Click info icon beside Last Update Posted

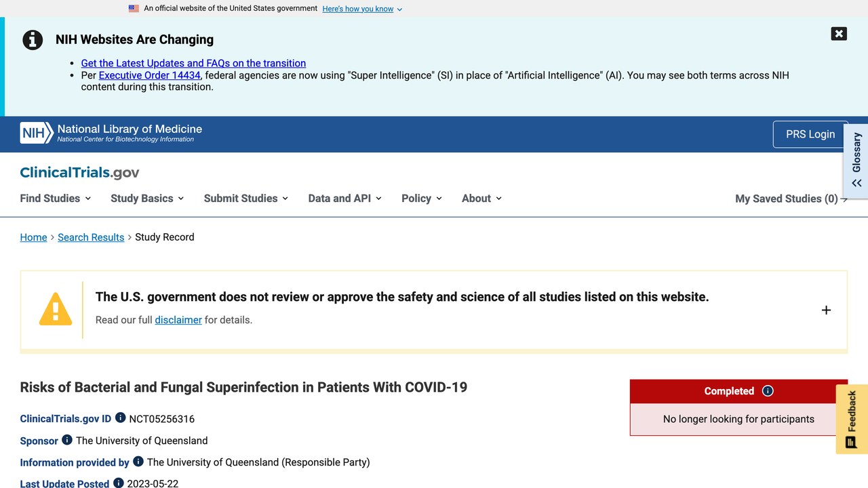118,483
